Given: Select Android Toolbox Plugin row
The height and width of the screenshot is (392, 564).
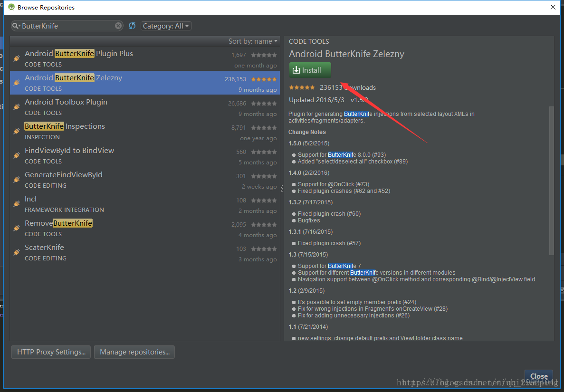Looking at the screenshot, I should pos(145,107).
